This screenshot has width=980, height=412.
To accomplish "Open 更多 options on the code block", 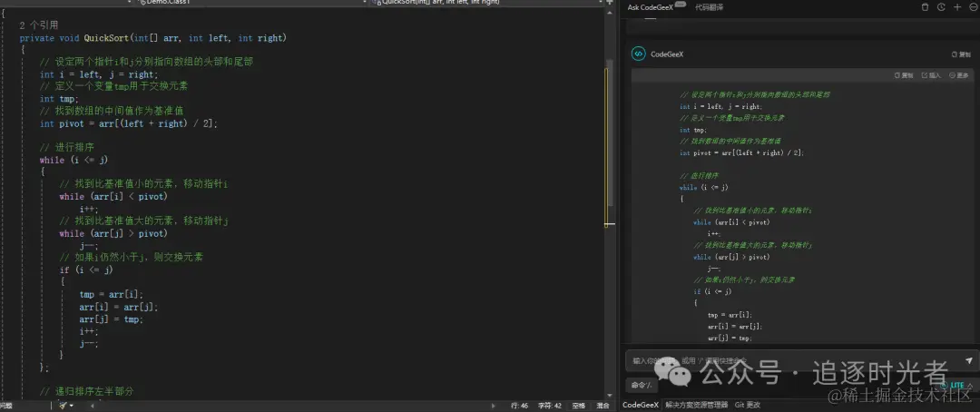I will tap(958, 75).
